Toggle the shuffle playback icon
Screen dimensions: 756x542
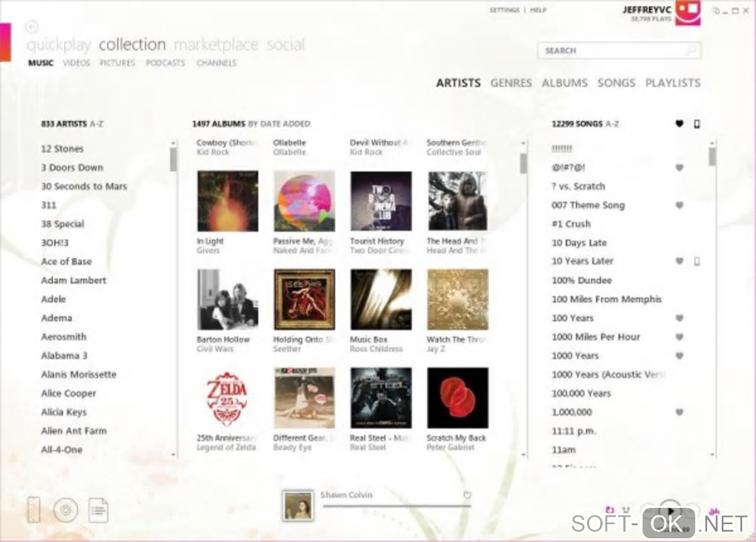(x=626, y=509)
